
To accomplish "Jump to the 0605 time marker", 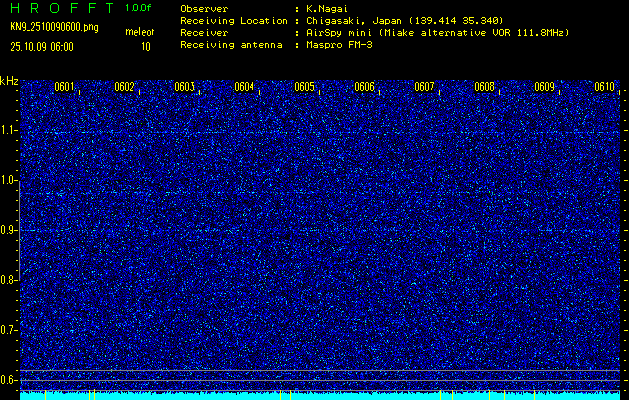I will 304,87.
